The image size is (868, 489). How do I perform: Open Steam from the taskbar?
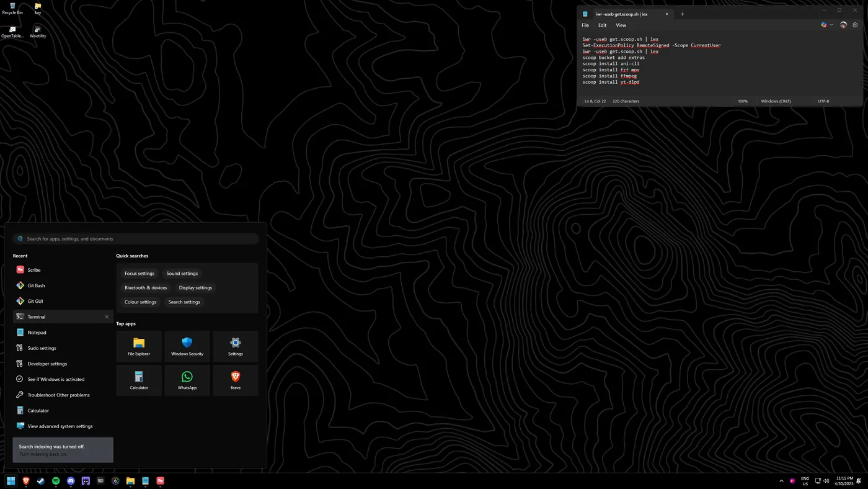point(41,481)
